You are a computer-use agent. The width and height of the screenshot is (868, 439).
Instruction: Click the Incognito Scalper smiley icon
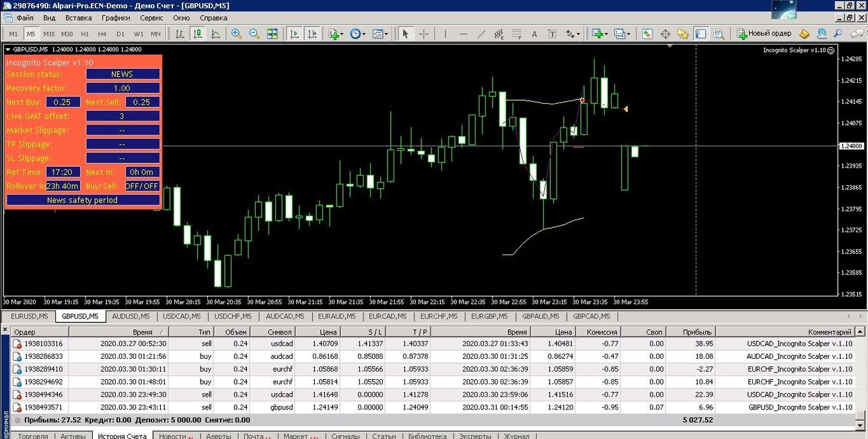pos(831,50)
